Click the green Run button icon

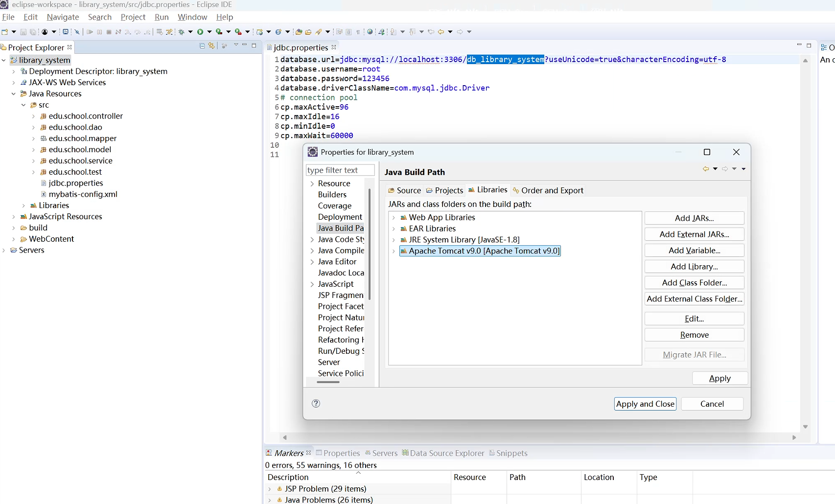[x=200, y=32]
